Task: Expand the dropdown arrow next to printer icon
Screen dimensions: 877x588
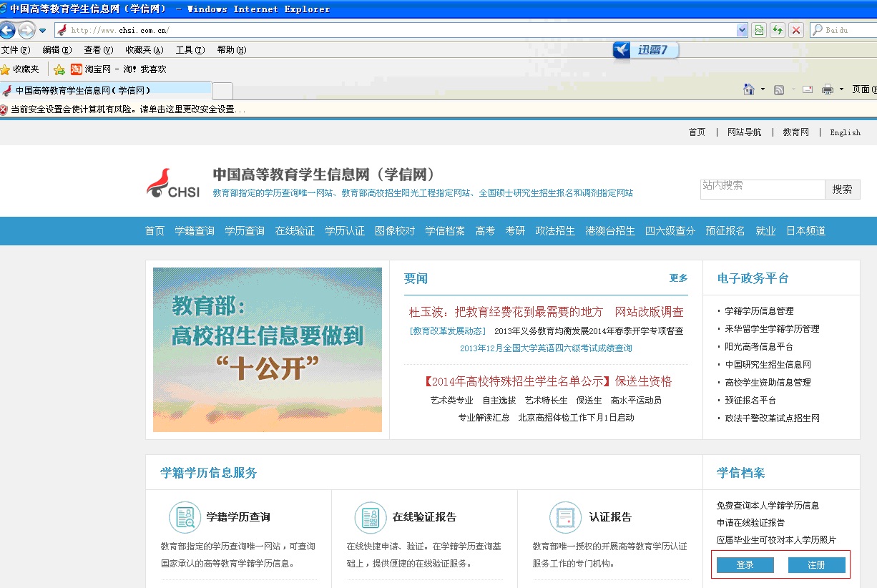Action: [841, 89]
